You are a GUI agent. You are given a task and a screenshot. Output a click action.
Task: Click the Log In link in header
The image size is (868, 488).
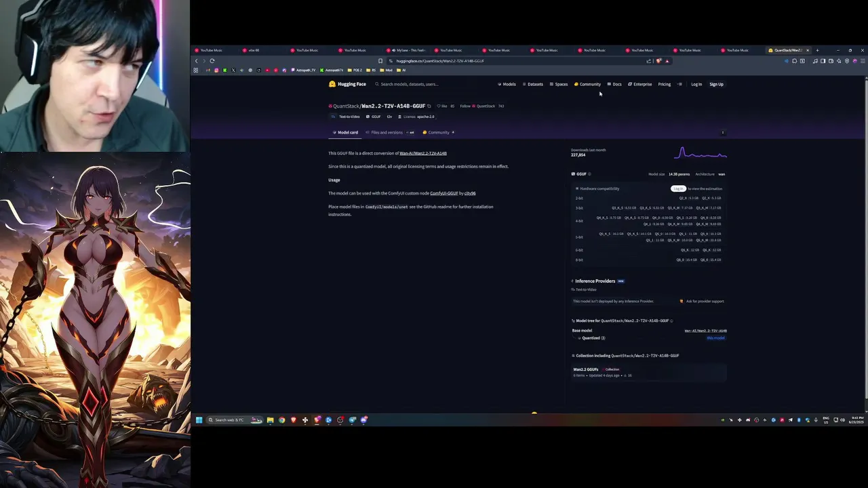[x=696, y=84]
